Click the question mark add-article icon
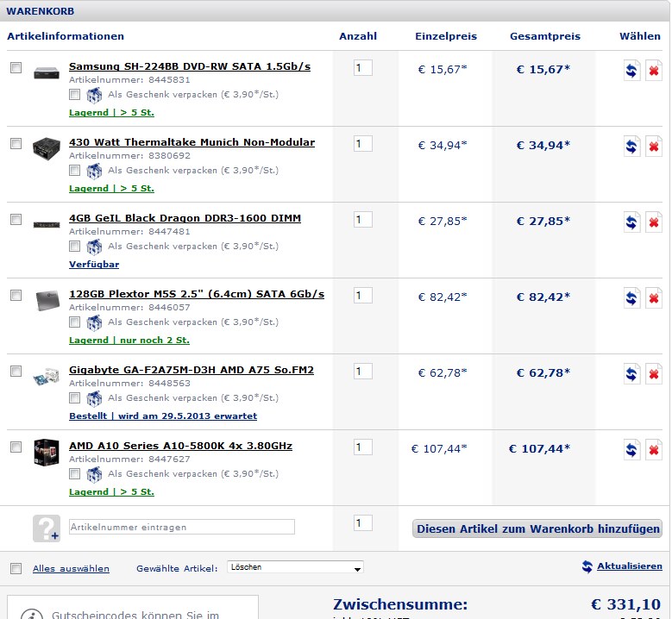Viewport: 672px width, 619px height. point(47,528)
